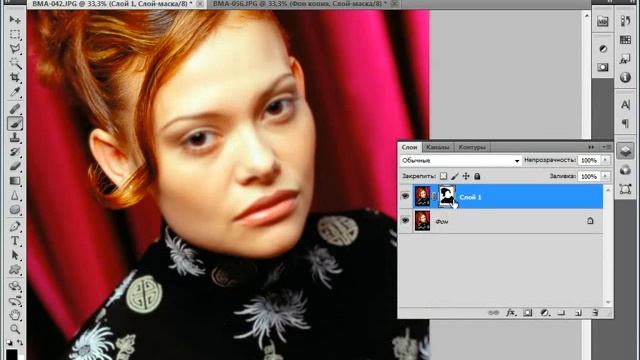This screenshot has width=640, height=360.
Task: Open the blend mode dropdown Обычные
Action: click(460, 160)
